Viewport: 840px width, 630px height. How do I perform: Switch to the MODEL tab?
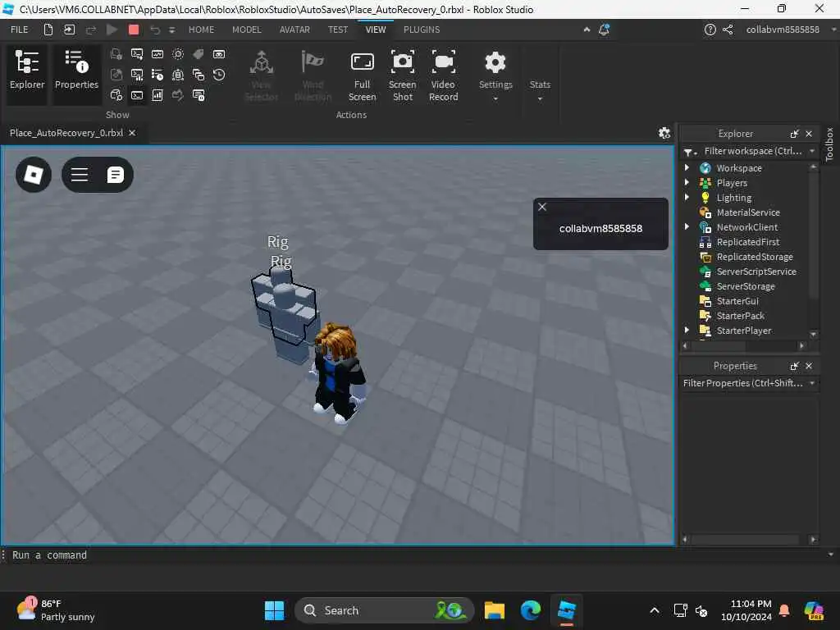[x=246, y=30]
